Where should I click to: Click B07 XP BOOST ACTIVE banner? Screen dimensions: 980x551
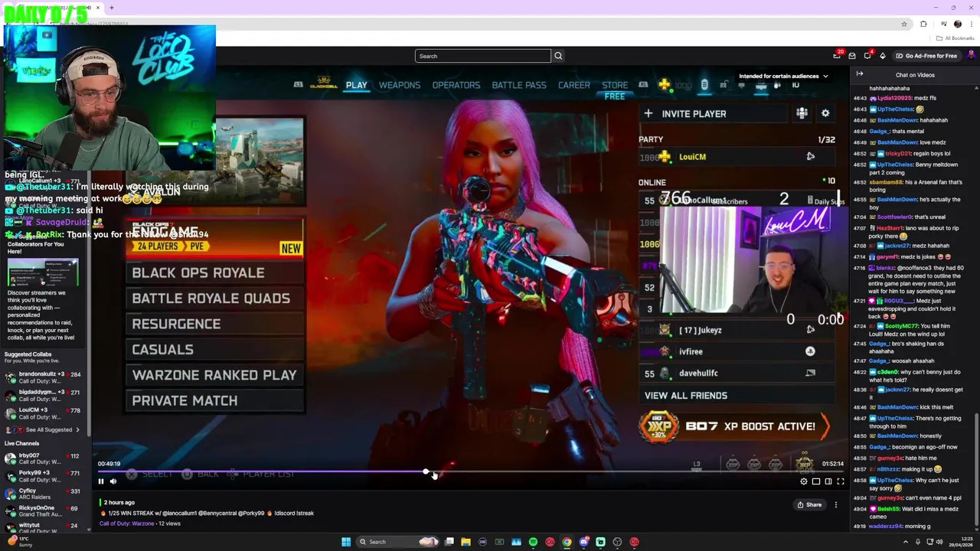tap(735, 426)
